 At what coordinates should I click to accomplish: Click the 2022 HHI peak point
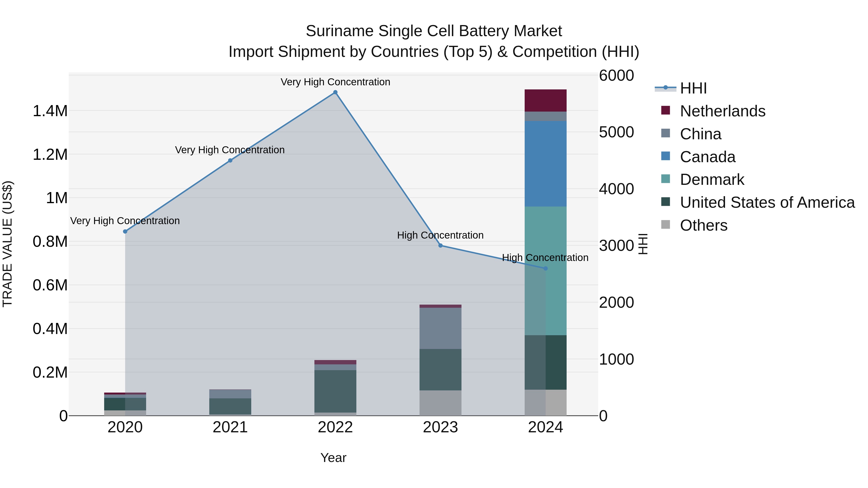click(x=335, y=92)
